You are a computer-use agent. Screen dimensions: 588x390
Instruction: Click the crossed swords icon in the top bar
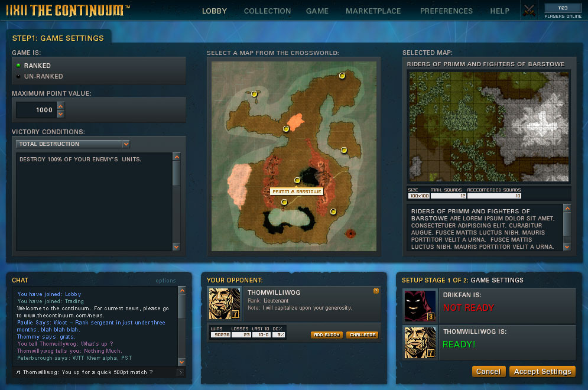(x=529, y=10)
